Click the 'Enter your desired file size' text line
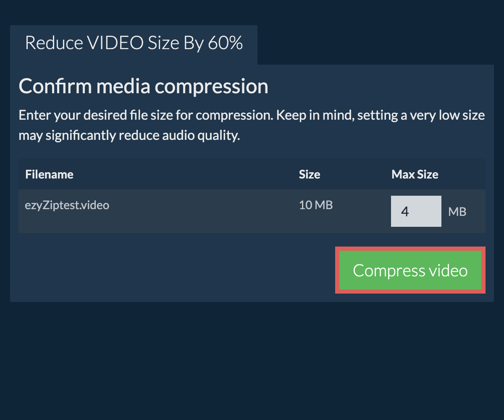 252,115
